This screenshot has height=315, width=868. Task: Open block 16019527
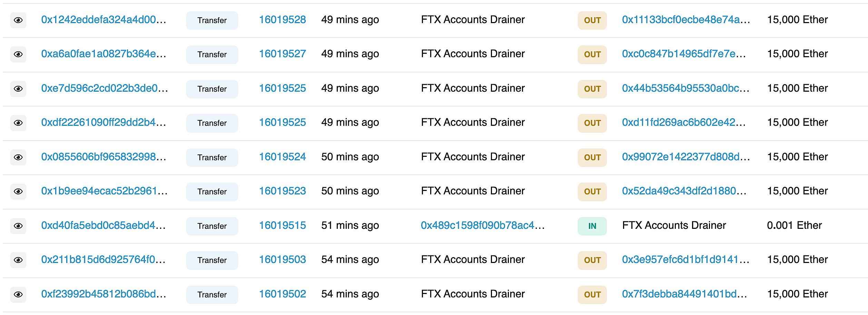pyautogui.click(x=282, y=54)
